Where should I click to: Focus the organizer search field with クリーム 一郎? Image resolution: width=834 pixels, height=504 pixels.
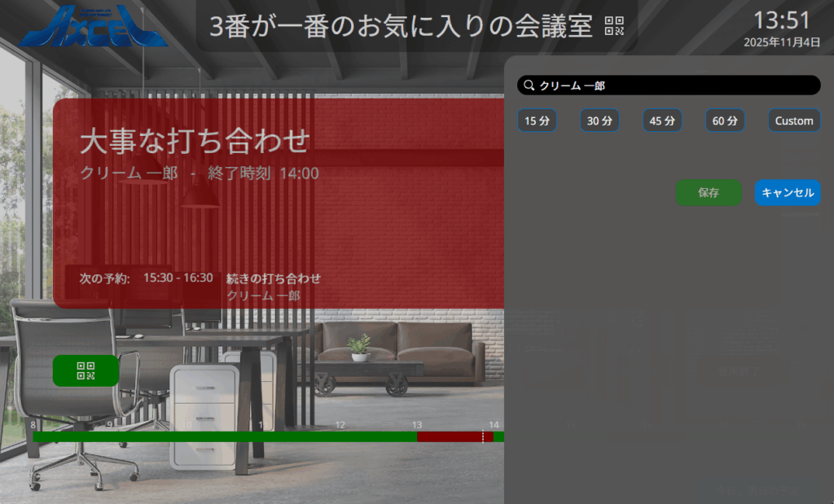point(676,85)
